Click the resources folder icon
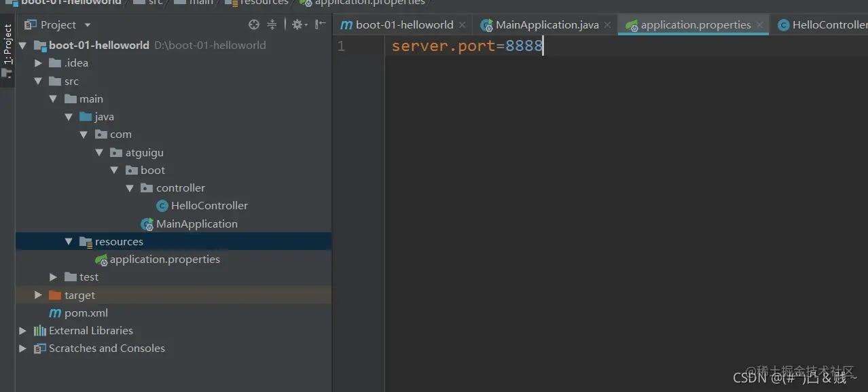The image size is (868, 392). click(x=86, y=242)
